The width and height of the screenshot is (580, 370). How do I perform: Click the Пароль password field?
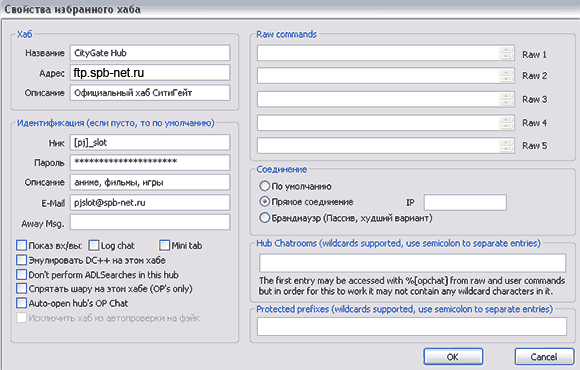click(150, 162)
